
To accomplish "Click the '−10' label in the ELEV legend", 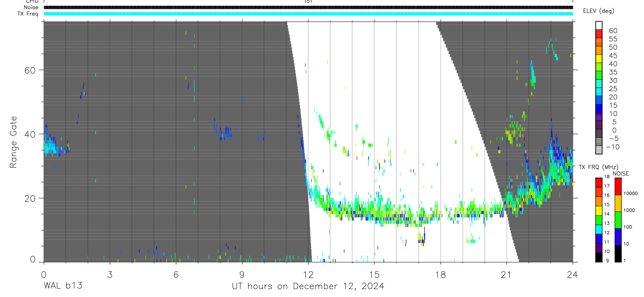I will pos(611,147).
